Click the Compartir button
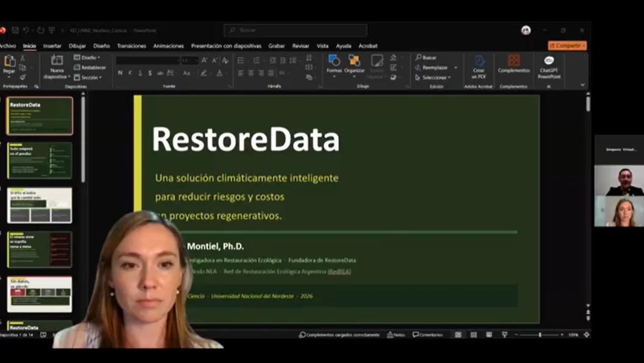Viewport: 644px width, 363px height. [x=567, y=46]
